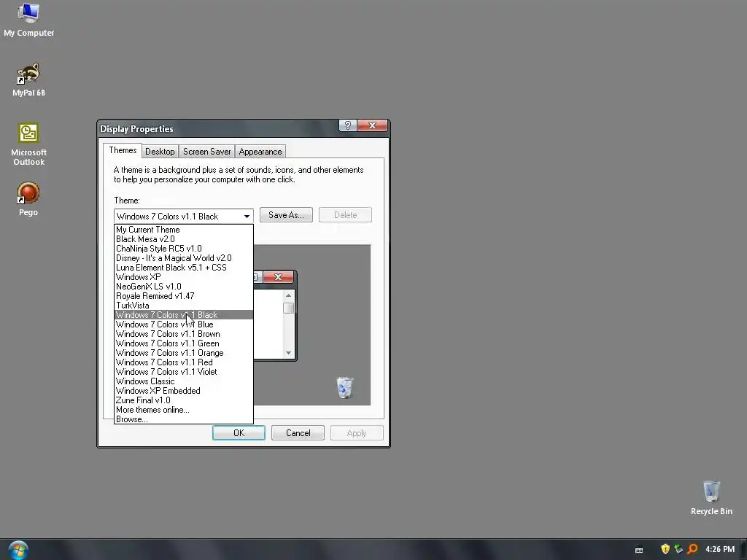Choose Windows 7 Colors v1.1 Brown
This screenshot has width=747, height=560.
(x=184, y=334)
